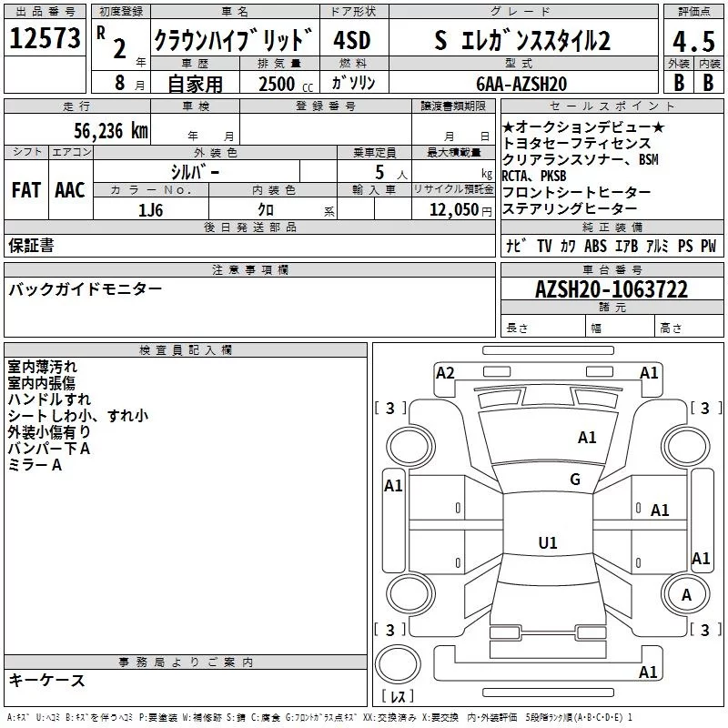The width and height of the screenshot is (728, 728).
Task: Click the レス box below the car diagram
Action: [398, 697]
